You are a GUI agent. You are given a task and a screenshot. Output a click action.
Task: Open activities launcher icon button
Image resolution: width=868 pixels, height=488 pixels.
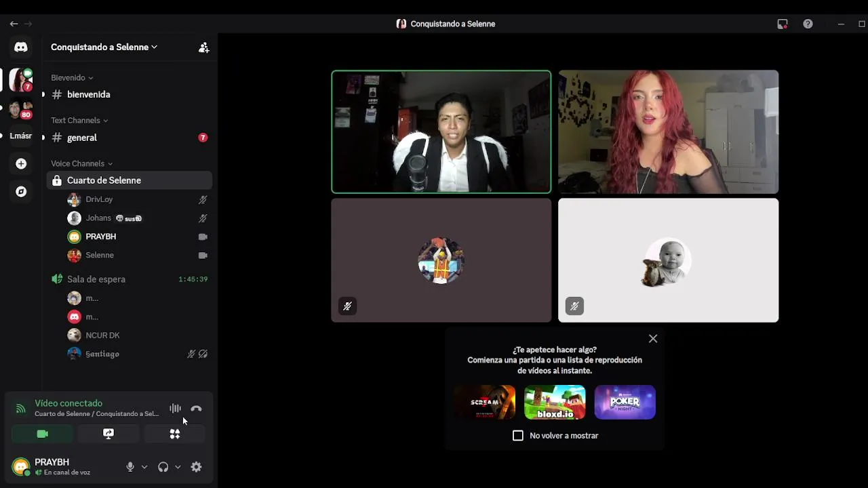click(x=174, y=434)
